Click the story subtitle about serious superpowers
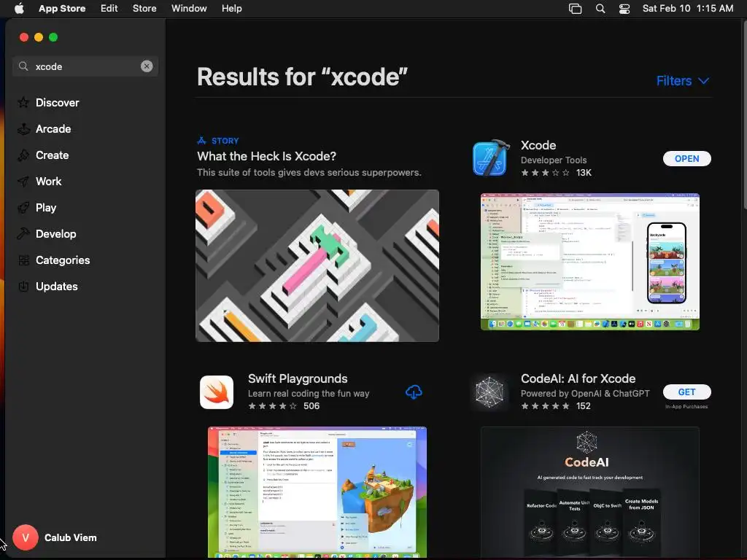Viewport: 747px width, 560px height. (x=309, y=172)
